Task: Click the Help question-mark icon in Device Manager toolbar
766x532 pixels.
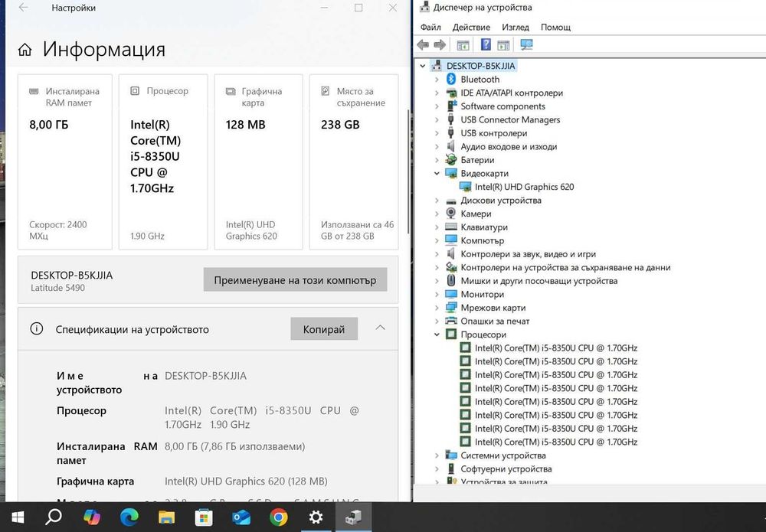Action: coord(486,44)
